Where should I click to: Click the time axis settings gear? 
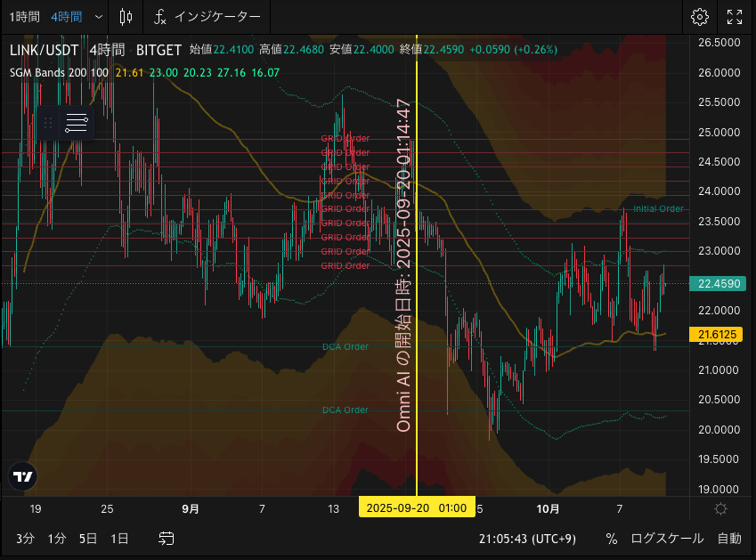click(x=720, y=508)
